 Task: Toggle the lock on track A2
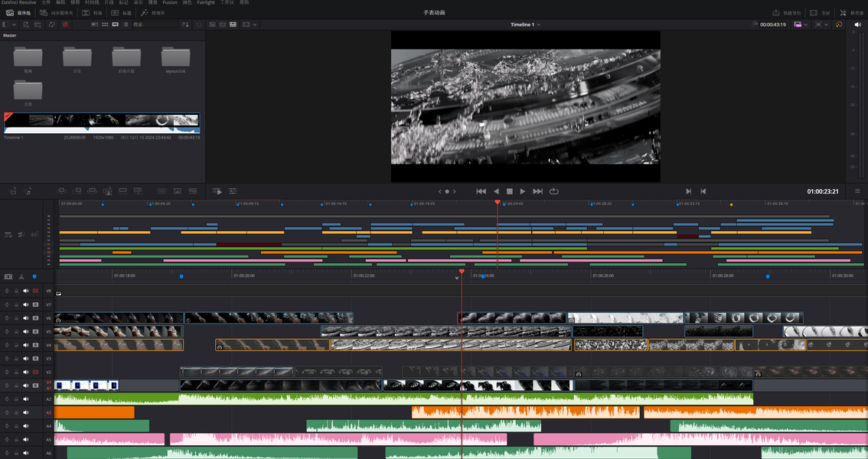(x=16, y=399)
